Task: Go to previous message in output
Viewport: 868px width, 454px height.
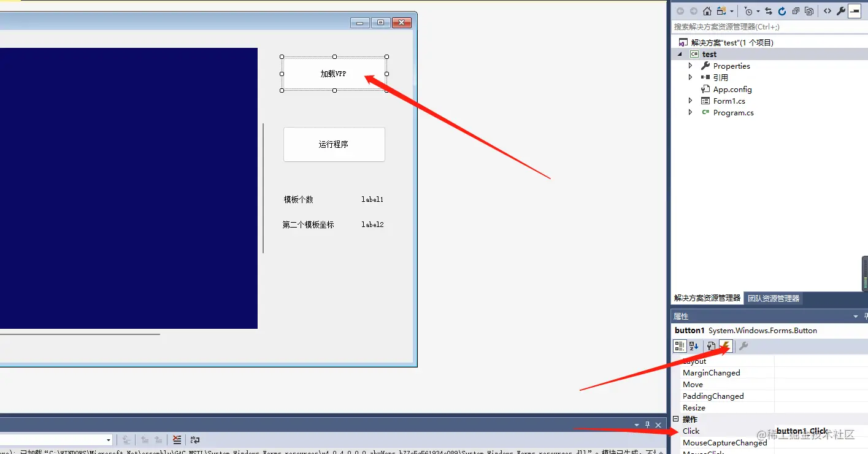Action: (144, 440)
